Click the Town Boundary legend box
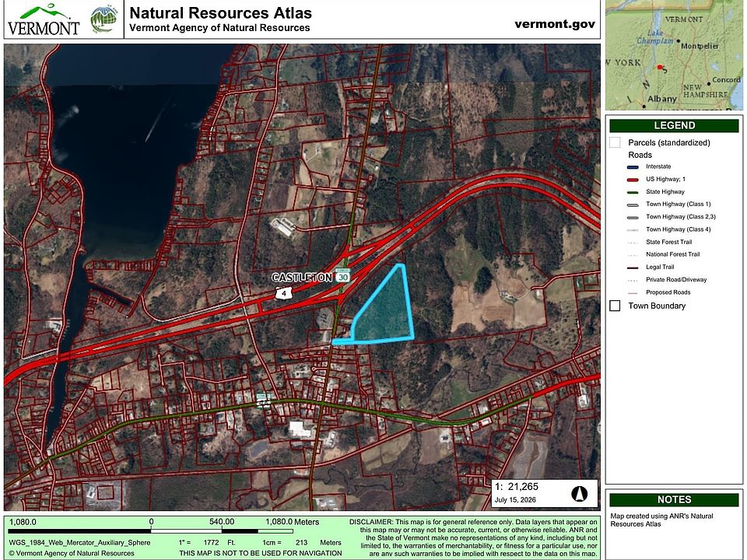This screenshot has width=747, height=560. [x=615, y=306]
